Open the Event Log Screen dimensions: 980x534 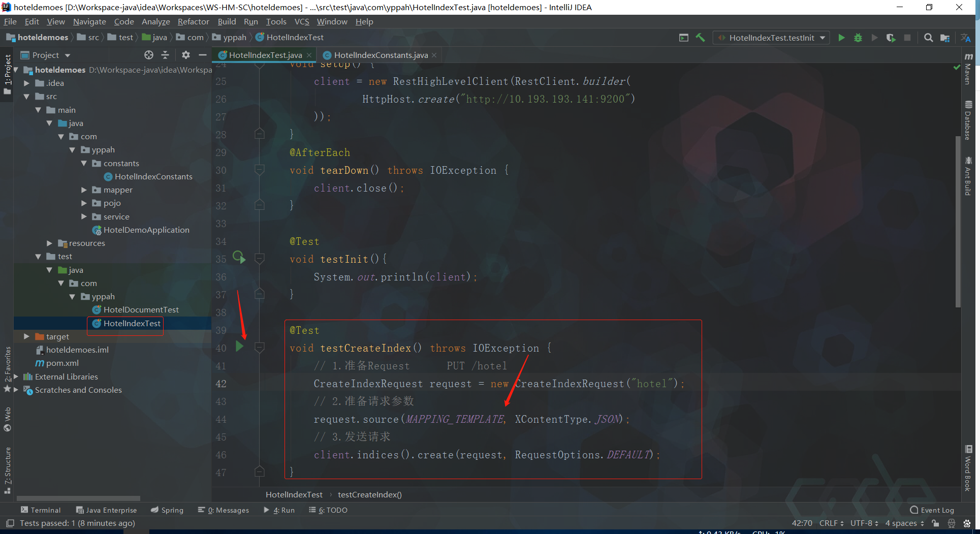(x=932, y=510)
